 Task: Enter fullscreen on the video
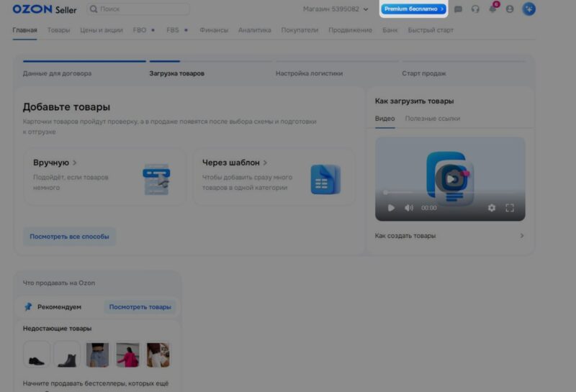tap(510, 208)
